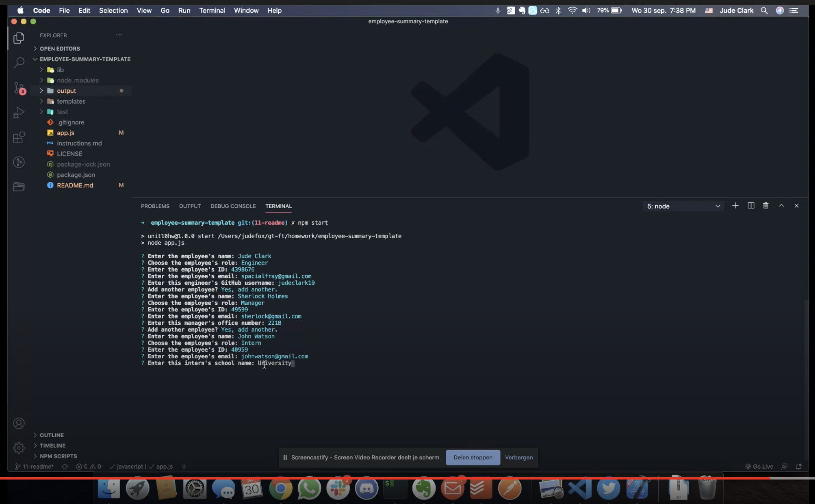
Task: Create new terminal with plus icon
Action: tap(735, 206)
